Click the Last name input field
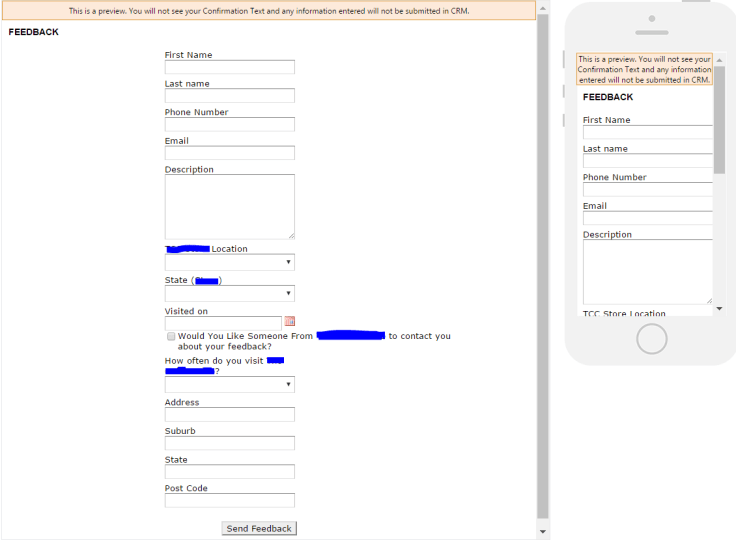 229,96
